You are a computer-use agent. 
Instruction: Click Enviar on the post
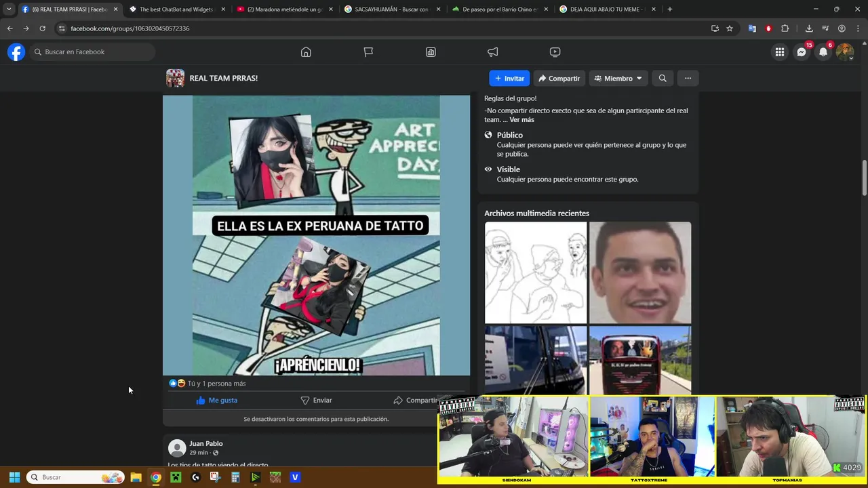click(316, 401)
